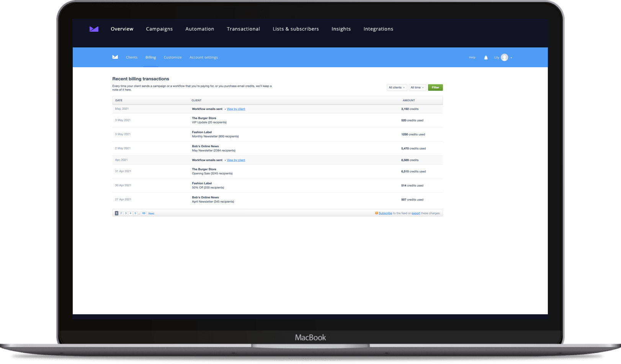
Task: Open the All clients dropdown
Action: pyautogui.click(x=397, y=87)
